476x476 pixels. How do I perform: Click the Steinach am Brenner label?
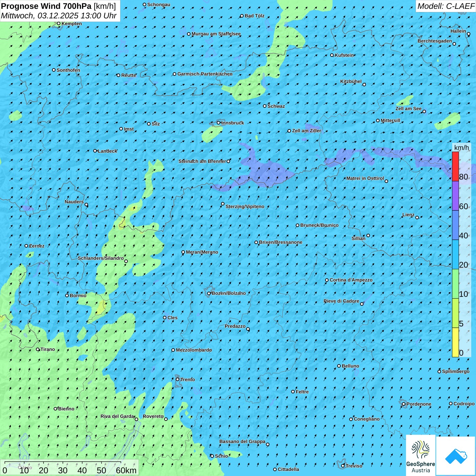(202, 161)
